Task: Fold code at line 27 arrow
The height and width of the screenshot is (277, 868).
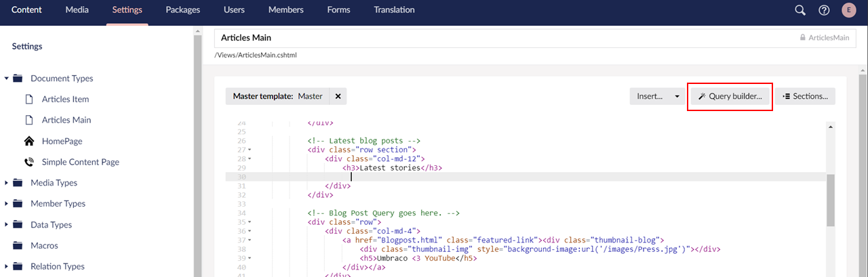Action: tap(250, 150)
